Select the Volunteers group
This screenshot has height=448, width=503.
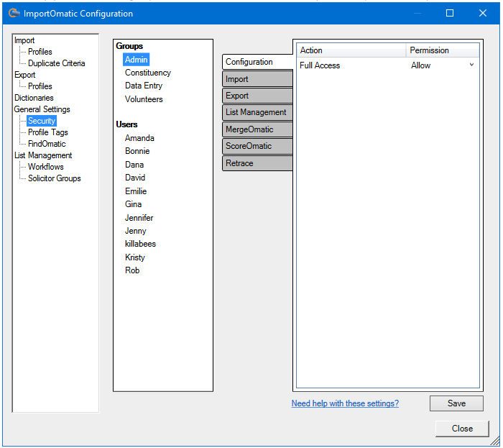[144, 99]
